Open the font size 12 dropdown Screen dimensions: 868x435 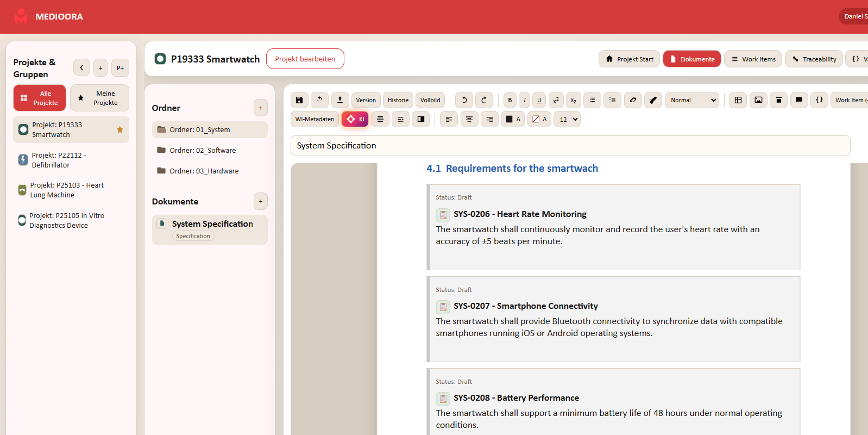pos(567,119)
